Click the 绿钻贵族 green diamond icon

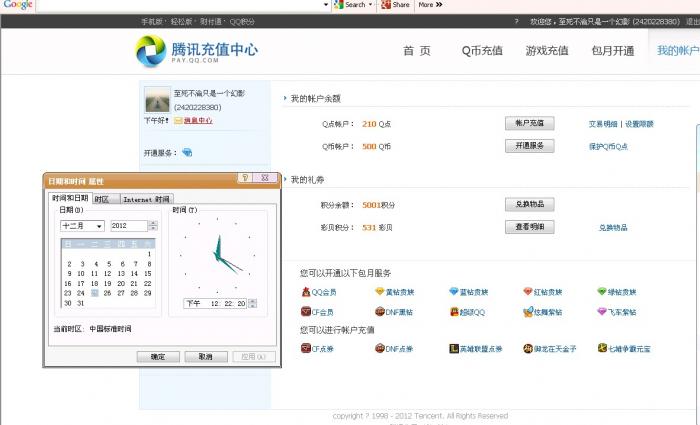[x=602, y=292]
